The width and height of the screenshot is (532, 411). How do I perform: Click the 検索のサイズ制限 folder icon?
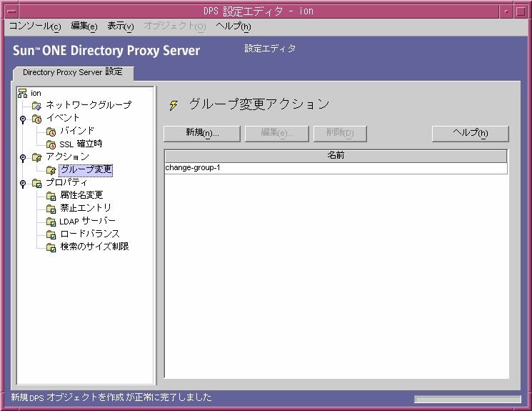51,247
